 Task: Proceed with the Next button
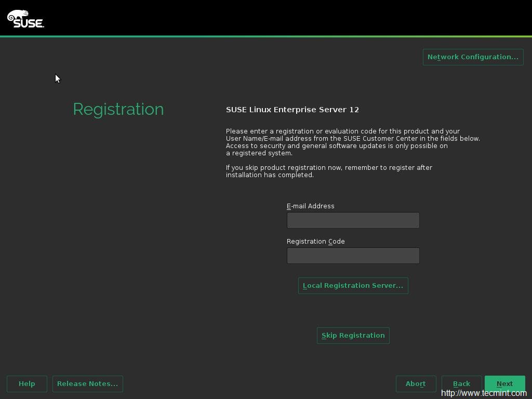504,384
